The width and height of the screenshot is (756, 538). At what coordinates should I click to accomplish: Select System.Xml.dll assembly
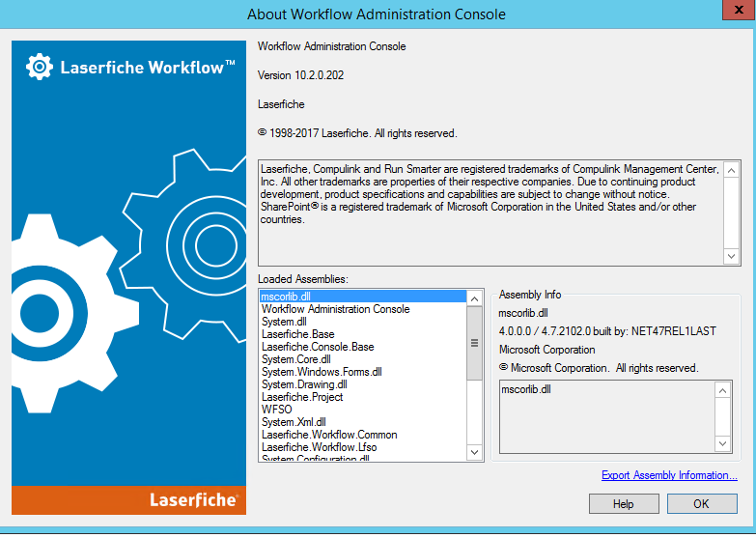[x=363, y=422]
